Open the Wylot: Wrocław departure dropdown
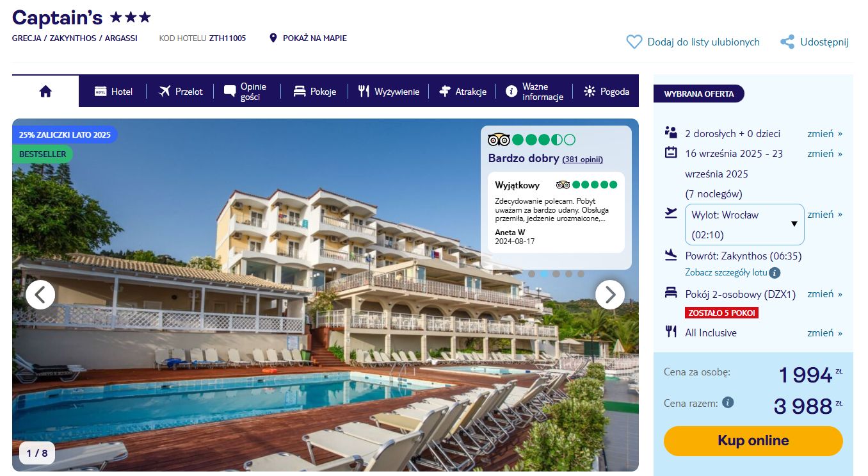868x476 pixels. coord(744,224)
